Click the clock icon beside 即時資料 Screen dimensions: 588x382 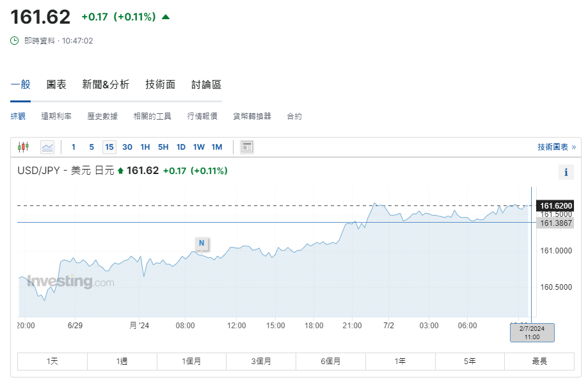pyautogui.click(x=15, y=40)
